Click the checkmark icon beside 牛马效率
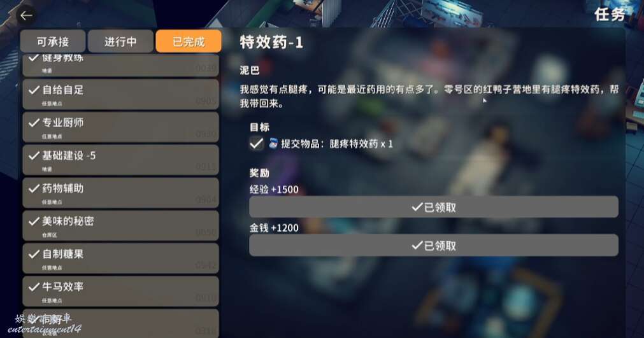This screenshot has height=338, width=644. pos(34,287)
